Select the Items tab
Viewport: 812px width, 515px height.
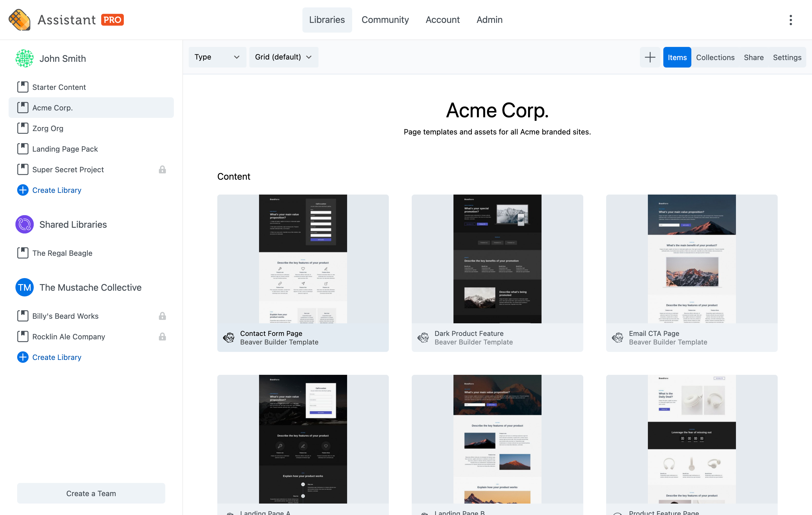click(x=677, y=57)
